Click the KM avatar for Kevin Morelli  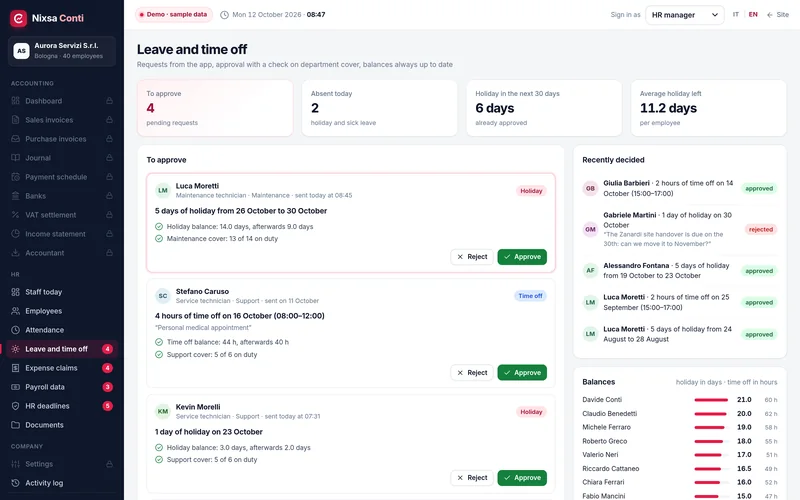click(x=163, y=411)
